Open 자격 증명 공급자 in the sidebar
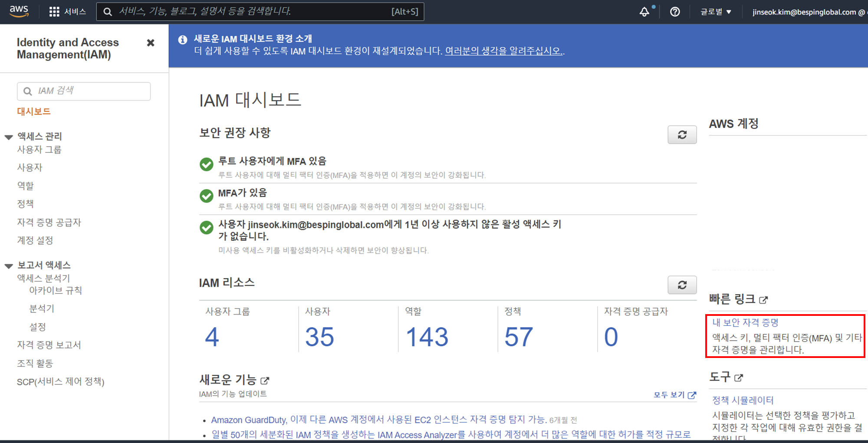This screenshot has width=868, height=443. point(49,222)
